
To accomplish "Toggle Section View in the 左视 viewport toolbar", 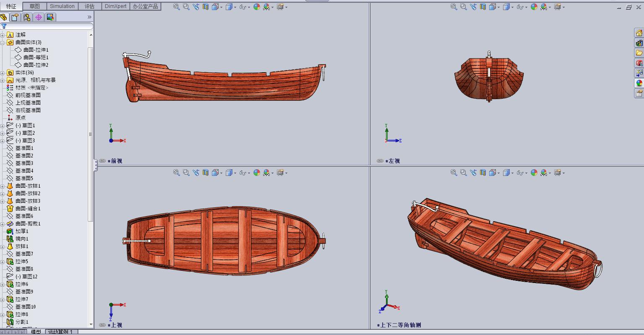I will (483, 7).
